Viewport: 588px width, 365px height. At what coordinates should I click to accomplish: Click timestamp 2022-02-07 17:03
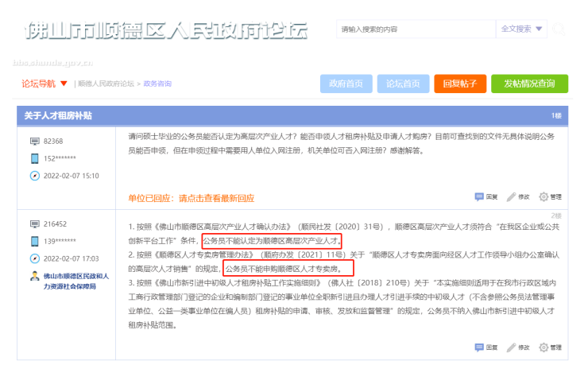[72, 258]
